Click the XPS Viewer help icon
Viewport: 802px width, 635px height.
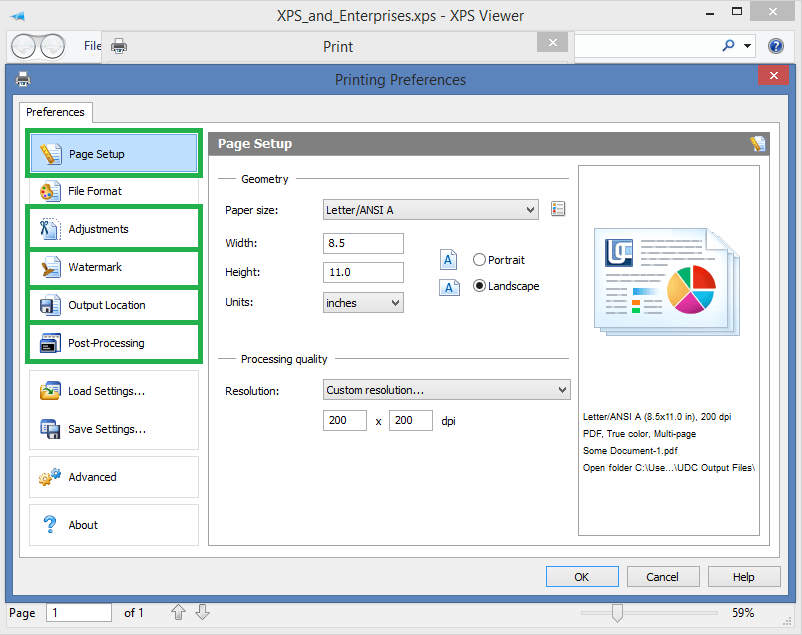coord(776,46)
